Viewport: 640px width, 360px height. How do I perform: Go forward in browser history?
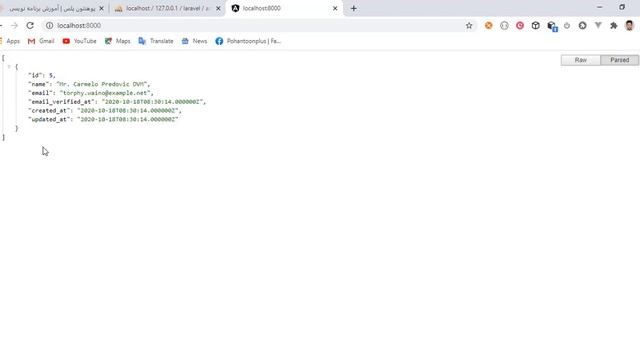15,25
